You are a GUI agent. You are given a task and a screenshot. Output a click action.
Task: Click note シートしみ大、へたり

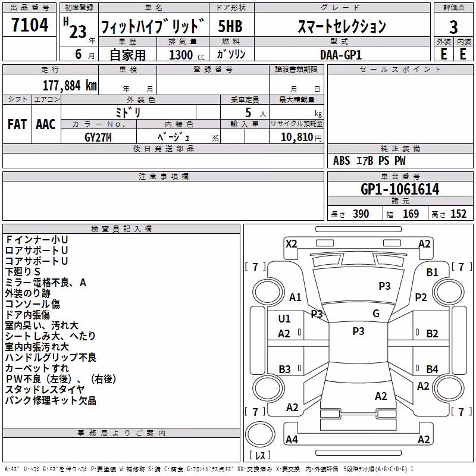[51, 336]
